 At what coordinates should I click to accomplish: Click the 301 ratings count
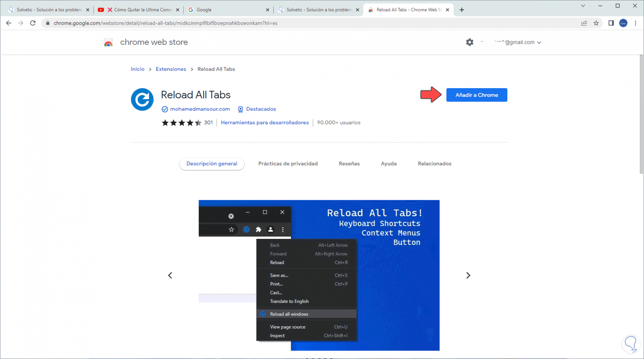(x=208, y=123)
